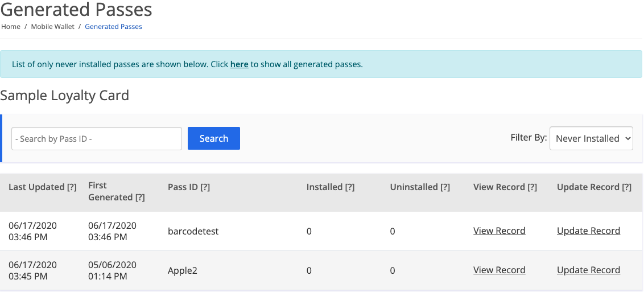The width and height of the screenshot is (644, 292).
Task: Click the Installed column help marker
Action: [x=350, y=187]
